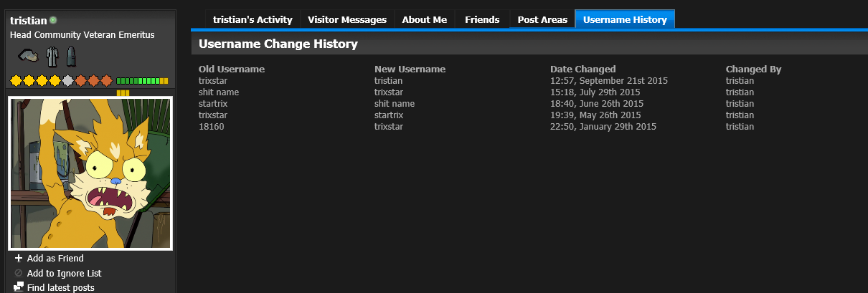Click the glove award icon

29,55
